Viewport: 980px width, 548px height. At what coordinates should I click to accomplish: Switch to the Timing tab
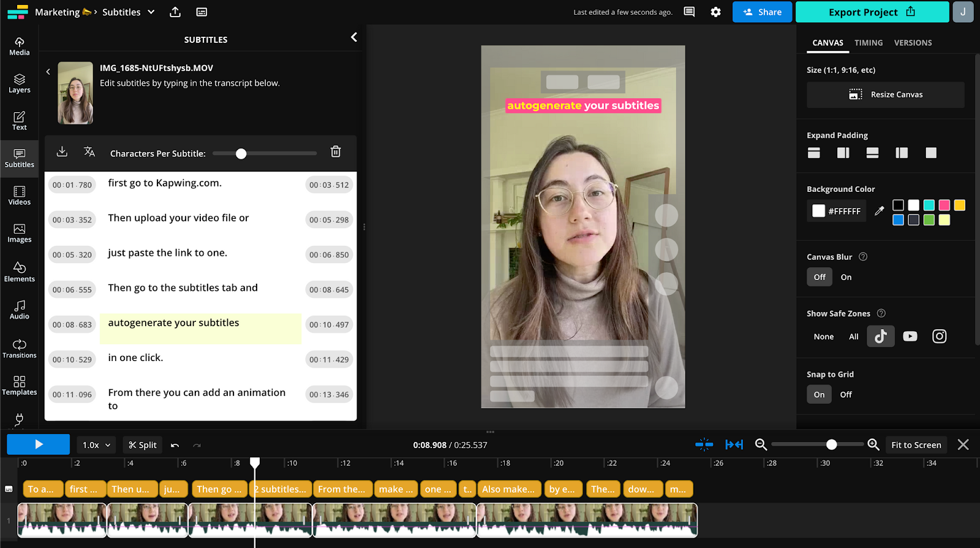click(868, 43)
